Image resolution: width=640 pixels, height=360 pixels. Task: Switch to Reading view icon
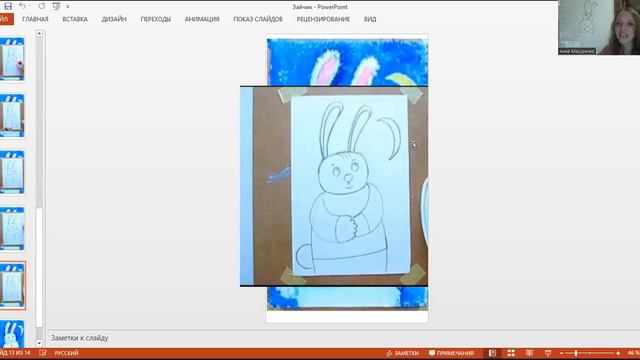tap(529, 353)
